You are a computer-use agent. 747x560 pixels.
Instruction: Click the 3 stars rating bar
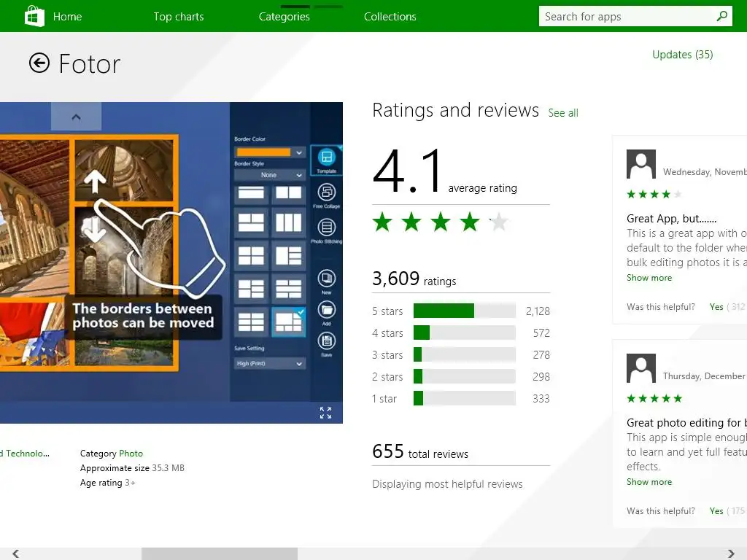tap(465, 354)
